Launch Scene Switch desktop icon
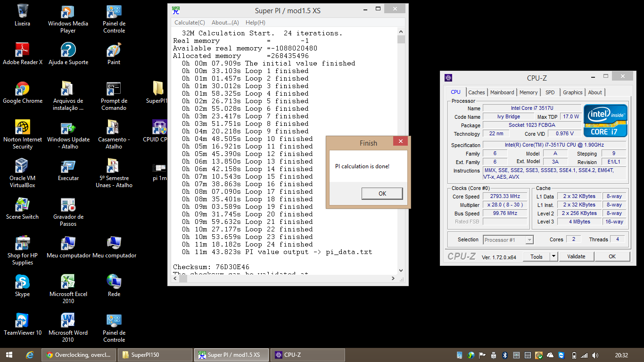The image size is (644, 362). [22, 208]
